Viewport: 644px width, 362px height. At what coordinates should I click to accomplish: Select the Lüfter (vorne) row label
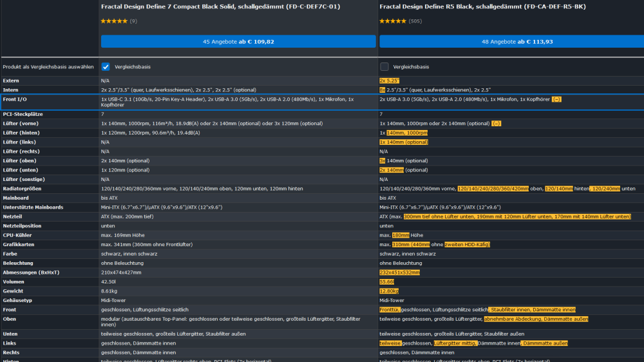click(21, 123)
